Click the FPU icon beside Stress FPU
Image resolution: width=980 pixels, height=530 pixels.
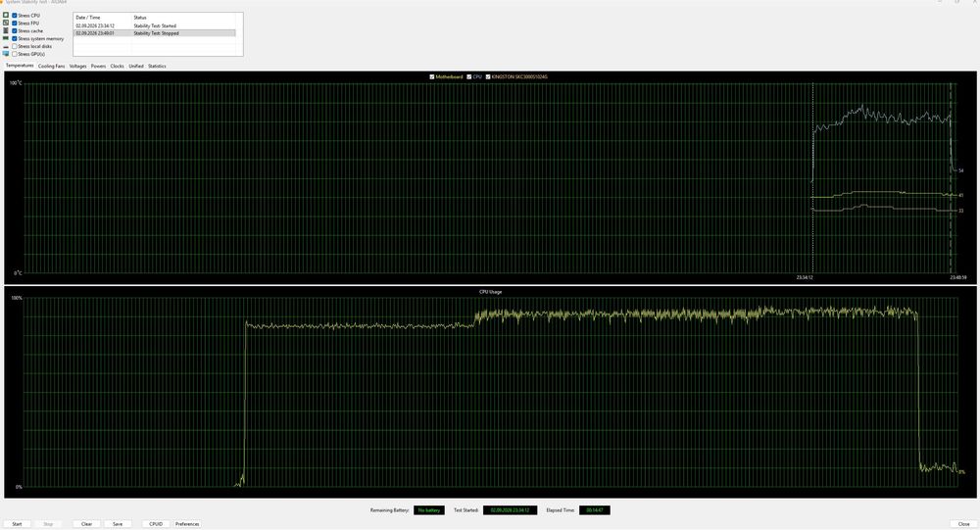tap(6, 23)
